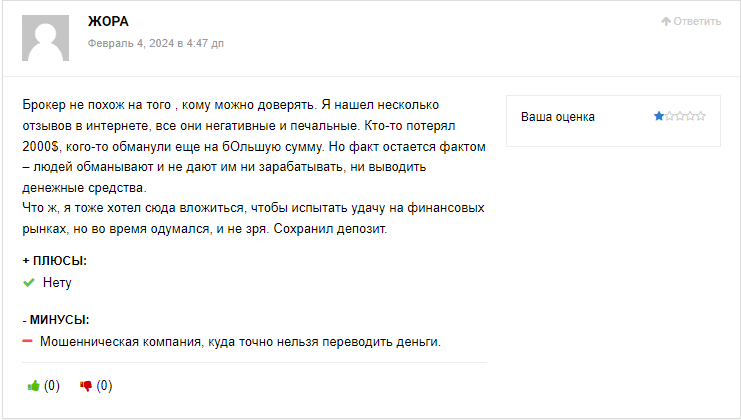
Task: Click the Ответить reply link
Action: [x=697, y=21]
